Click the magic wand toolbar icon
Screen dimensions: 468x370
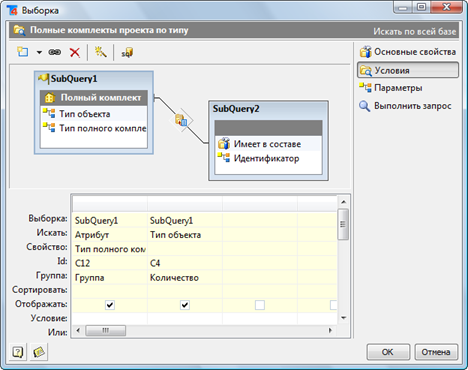[x=100, y=52]
